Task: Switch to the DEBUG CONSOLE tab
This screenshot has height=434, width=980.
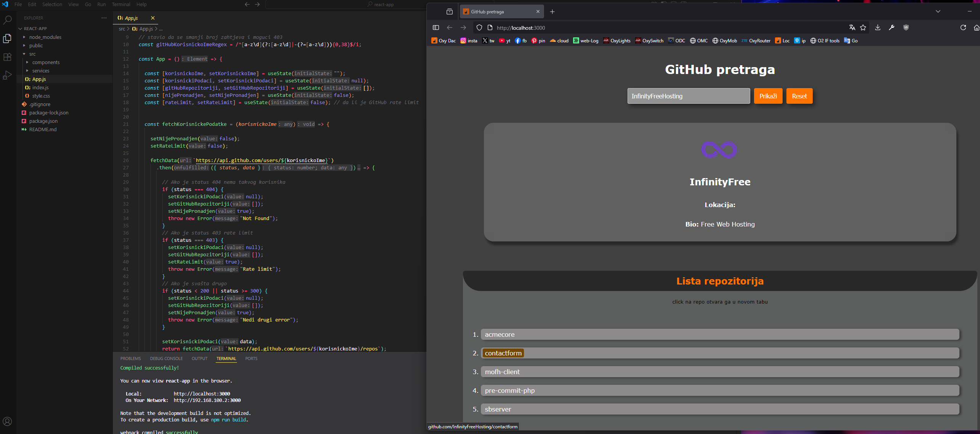Action: [x=166, y=358]
